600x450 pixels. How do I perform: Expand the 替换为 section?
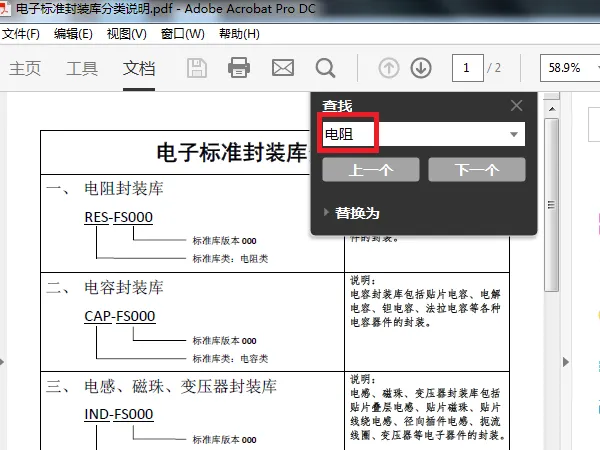326,212
